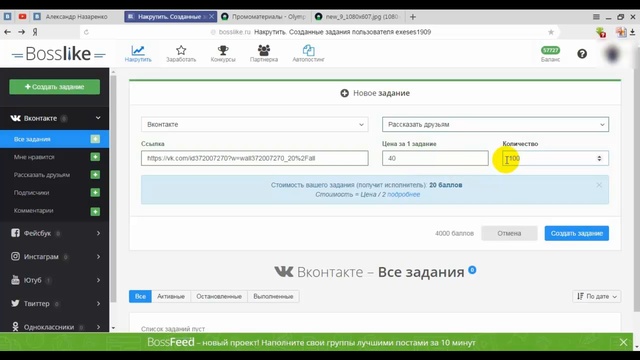This screenshot has width=640, height=360.
Task: Select the Выполненные filter tab
Action: point(273,296)
